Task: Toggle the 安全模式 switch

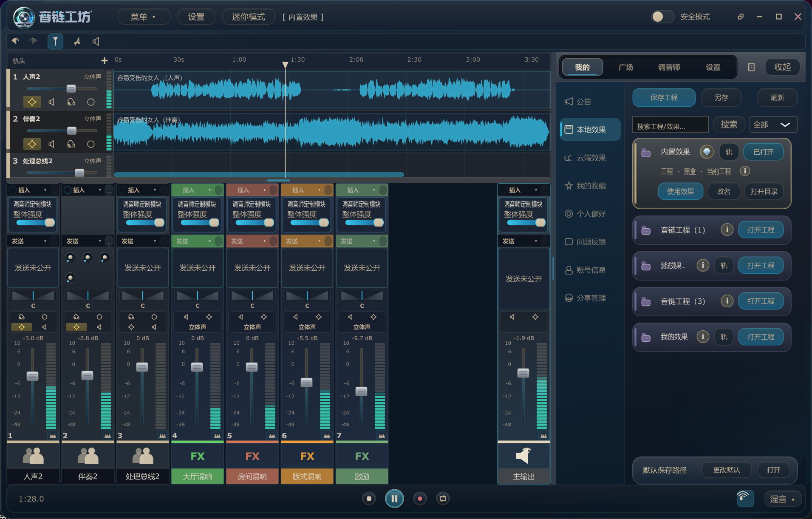Action: (663, 17)
